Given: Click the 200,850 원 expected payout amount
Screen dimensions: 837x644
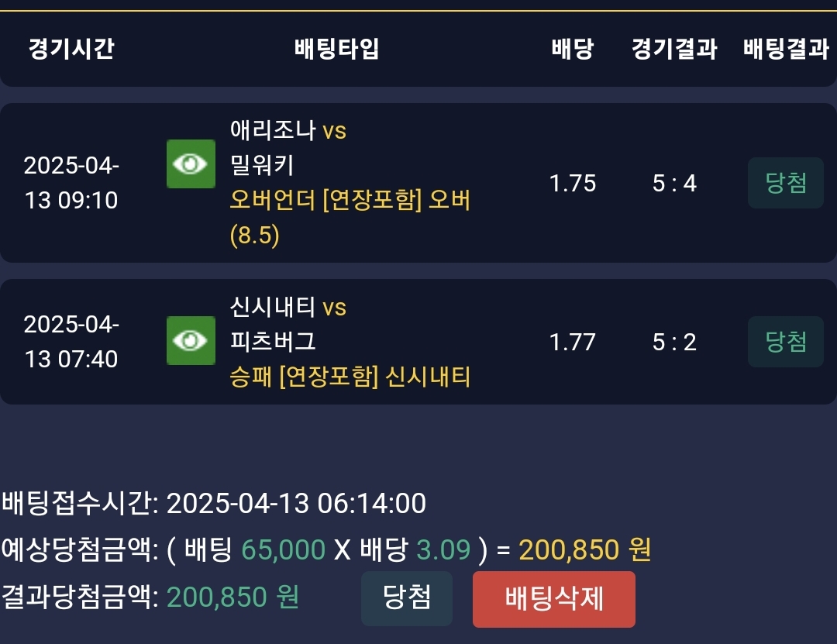Looking at the screenshot, I should pyautogui.click(x=584, y=549).
